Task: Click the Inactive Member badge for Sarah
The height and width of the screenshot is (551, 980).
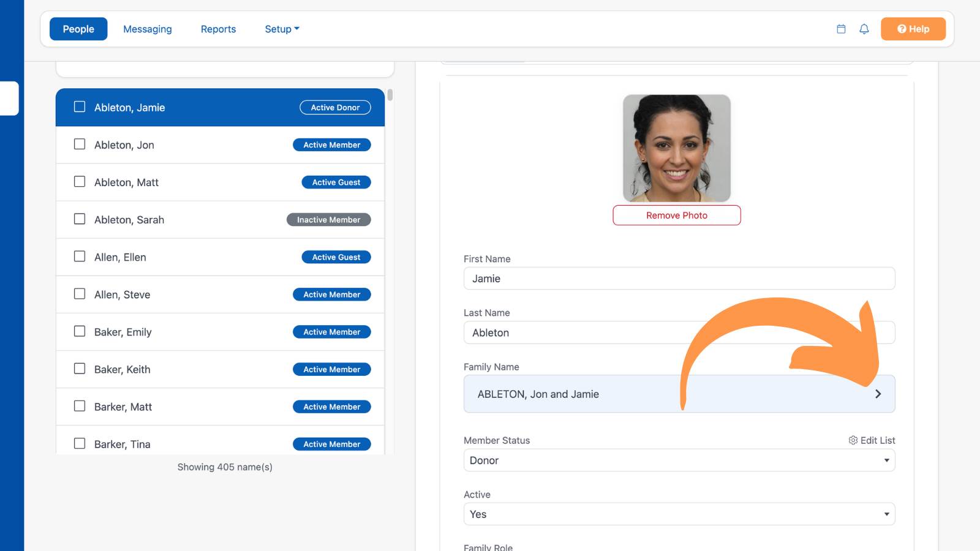Action: pos(329,220)
